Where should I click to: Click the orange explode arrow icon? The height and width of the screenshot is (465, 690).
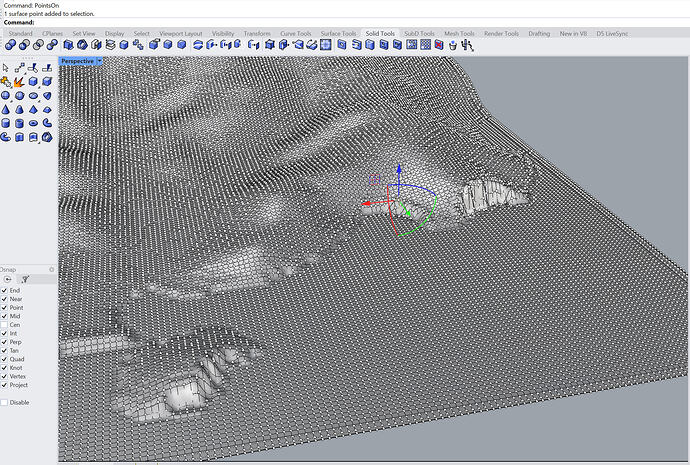click(19, 82)
